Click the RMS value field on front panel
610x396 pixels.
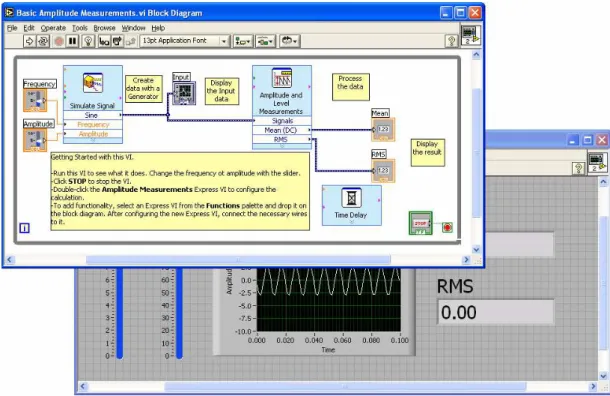click(x=496, y=312)
